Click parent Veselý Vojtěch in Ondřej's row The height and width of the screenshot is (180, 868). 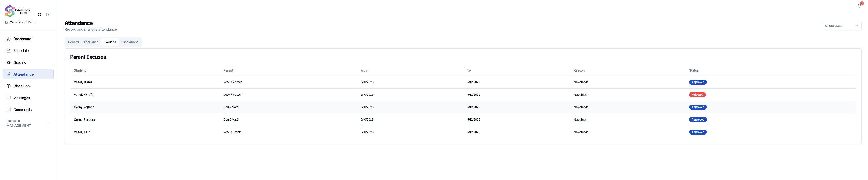233,95
